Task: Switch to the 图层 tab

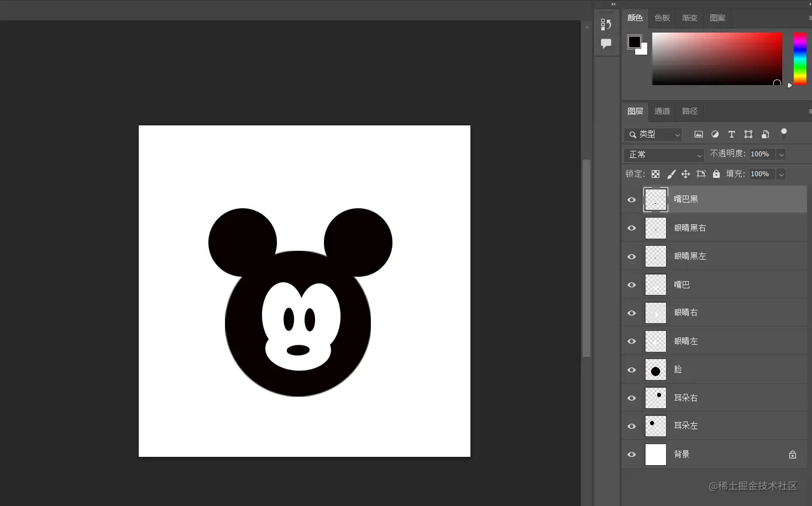Action: coord(635,111)
